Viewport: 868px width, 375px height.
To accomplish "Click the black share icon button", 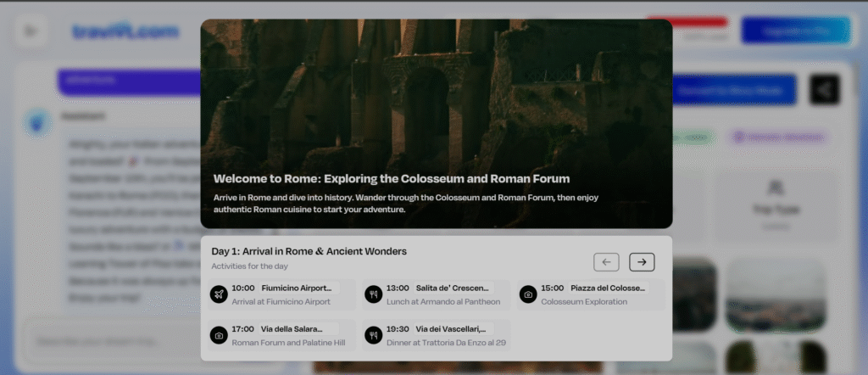I will point(824,90).
